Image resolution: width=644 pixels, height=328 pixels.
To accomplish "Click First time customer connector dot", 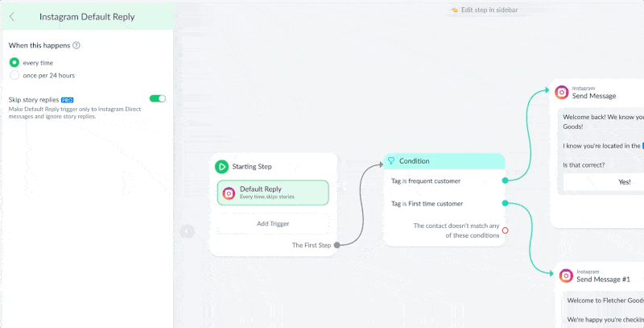I will tap(506, 203).
